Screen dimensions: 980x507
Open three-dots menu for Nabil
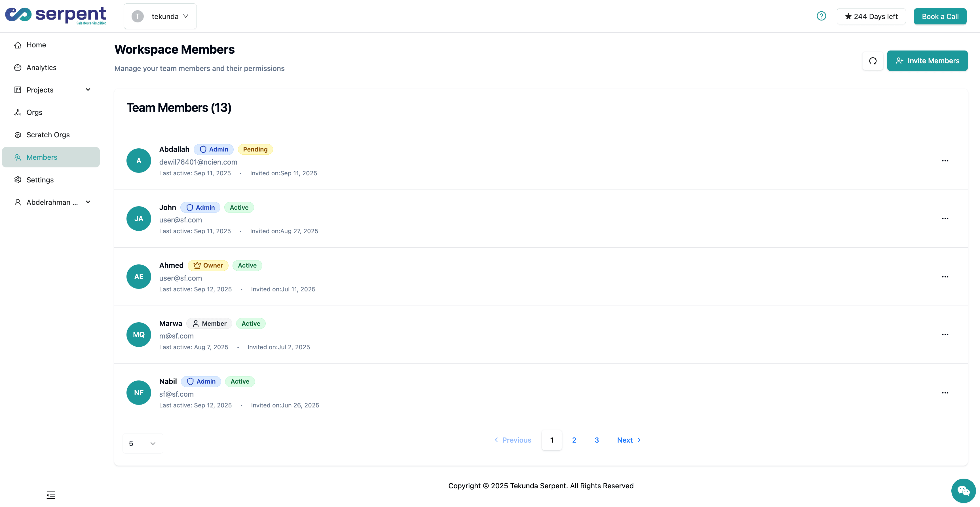(945, 393)
